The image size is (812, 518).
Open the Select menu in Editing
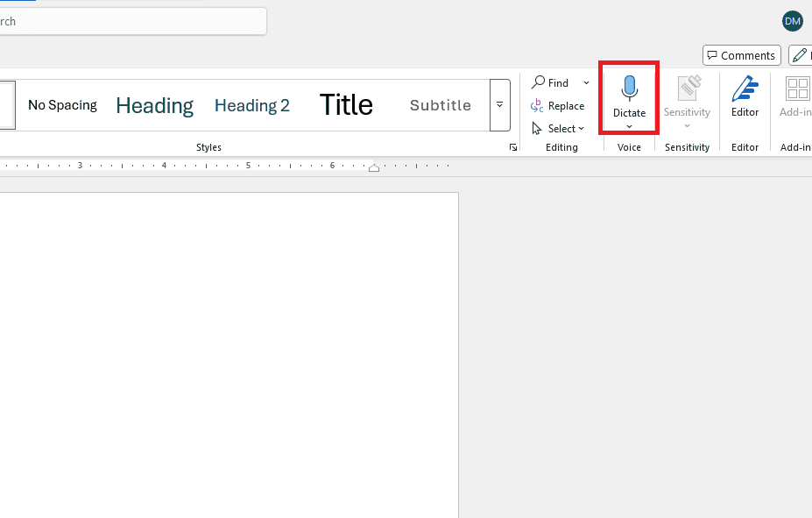click(558, 129)
